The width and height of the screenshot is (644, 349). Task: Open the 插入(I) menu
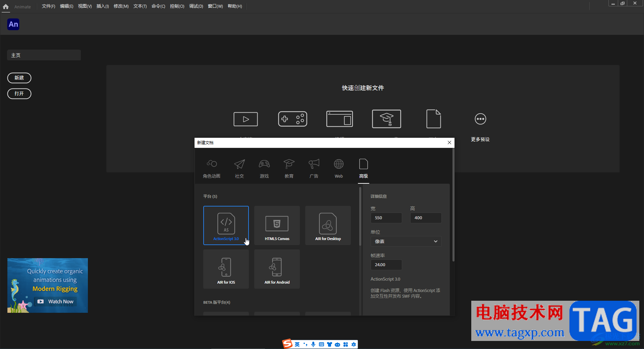click(x=103, y=6)
